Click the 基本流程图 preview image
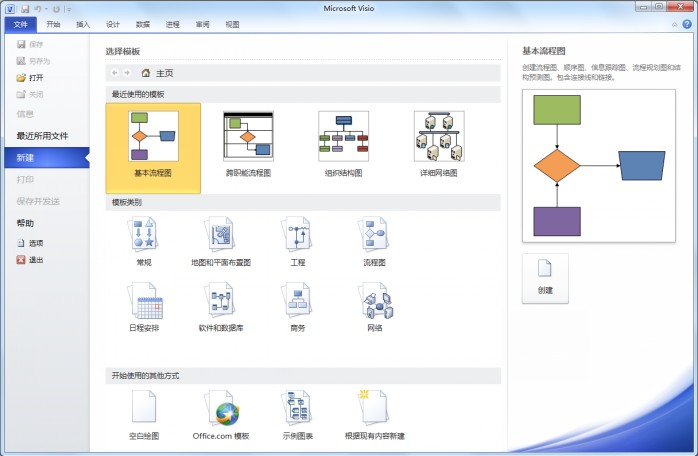The height and width of the screenshot is (456, 698). [x=599, y=166]
